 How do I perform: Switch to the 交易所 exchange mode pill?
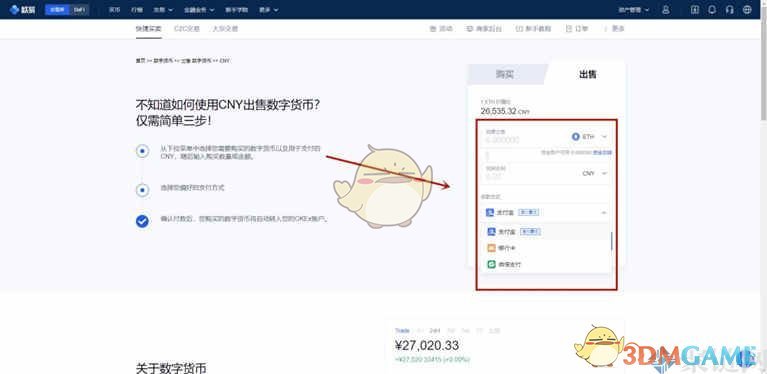pos(57,9)
